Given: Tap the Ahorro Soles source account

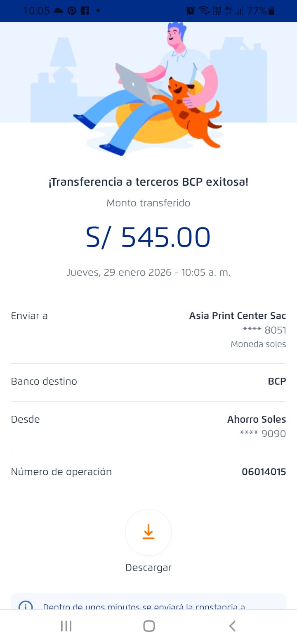Looking at the screenshot, I should [256, 419].
